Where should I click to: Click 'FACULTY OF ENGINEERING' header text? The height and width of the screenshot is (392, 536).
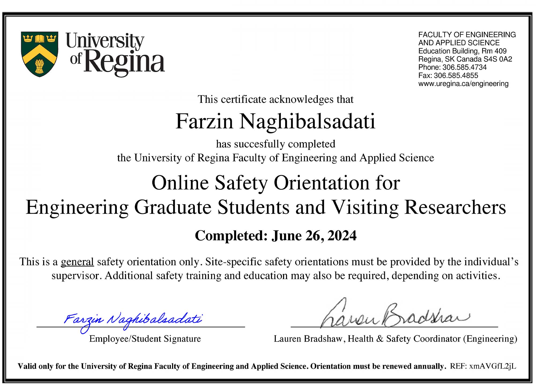(x=467, y=35)
